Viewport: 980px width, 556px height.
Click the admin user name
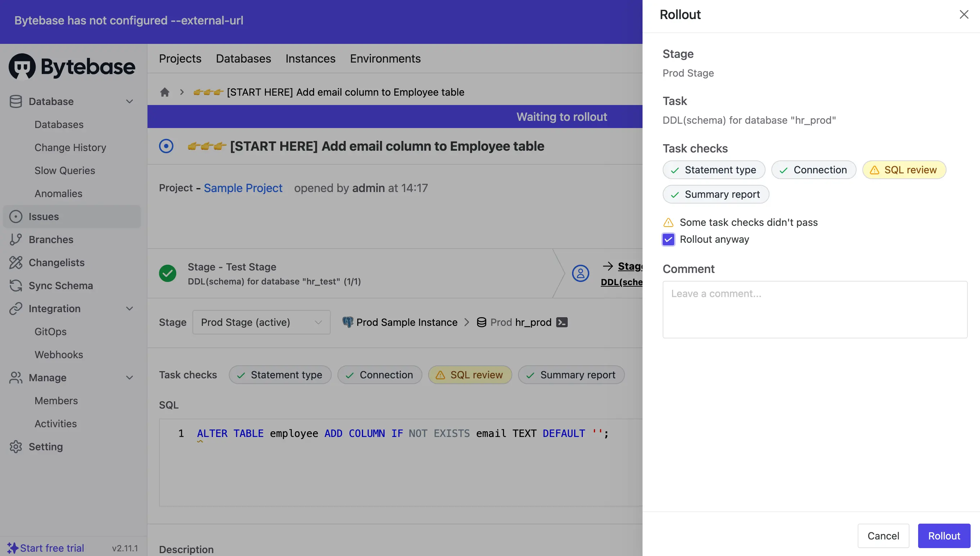[368, 188]
